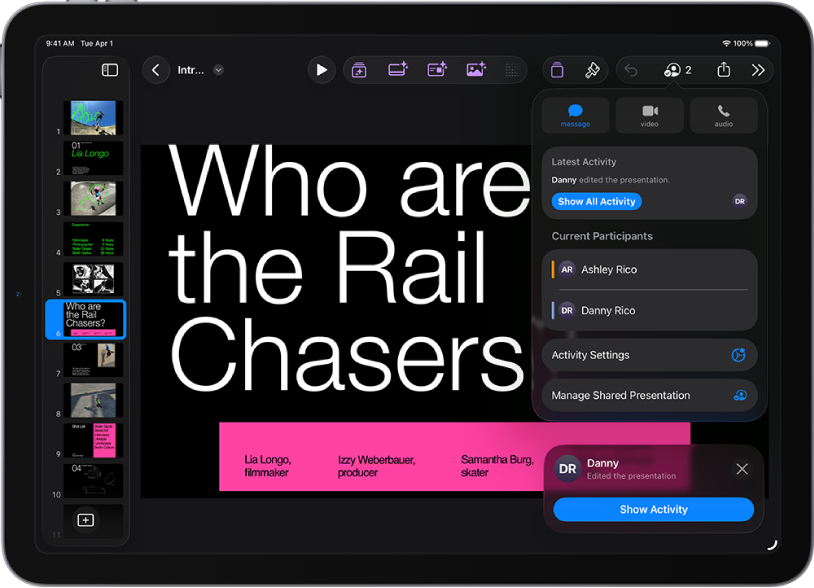The height and width of the screenshot is (588, 814).
Task: Click the undo arrow
Action: click(x=631, y=70)
